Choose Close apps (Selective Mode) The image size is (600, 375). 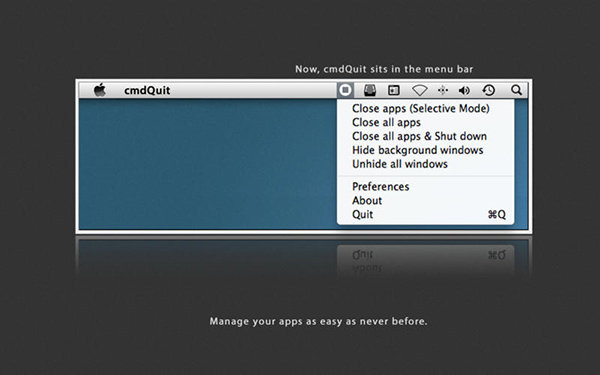tap(426, 108)
